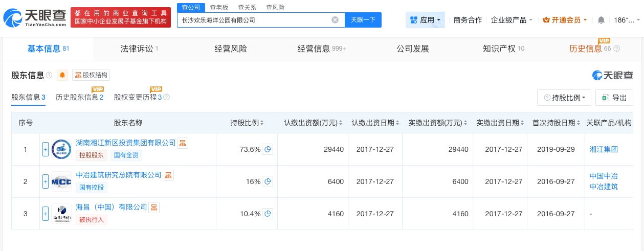Screen dimensions: 644x251
Task: Open 开通会员 dropdown
Action: point(565,20)
